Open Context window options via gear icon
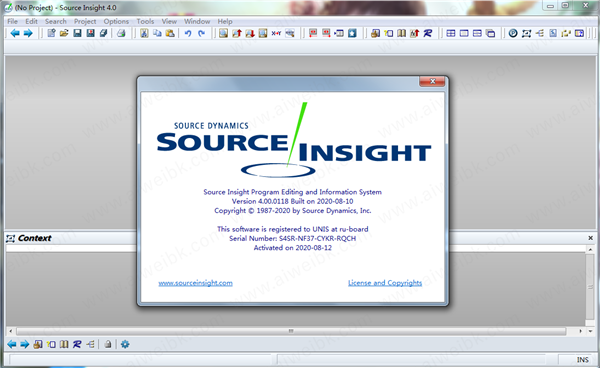Viewport: 600px width, 368px height. [125, 344]
